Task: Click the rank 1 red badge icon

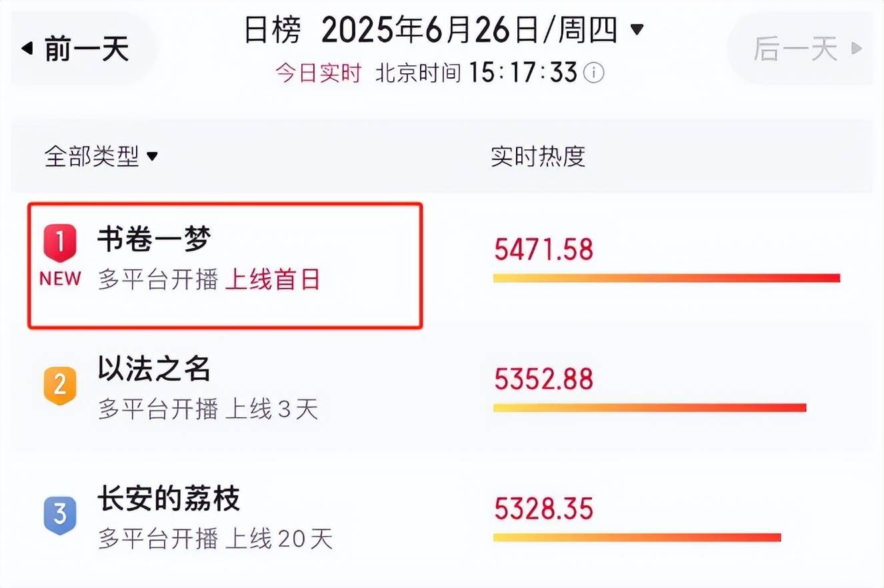Action: [x=60, y=243]
